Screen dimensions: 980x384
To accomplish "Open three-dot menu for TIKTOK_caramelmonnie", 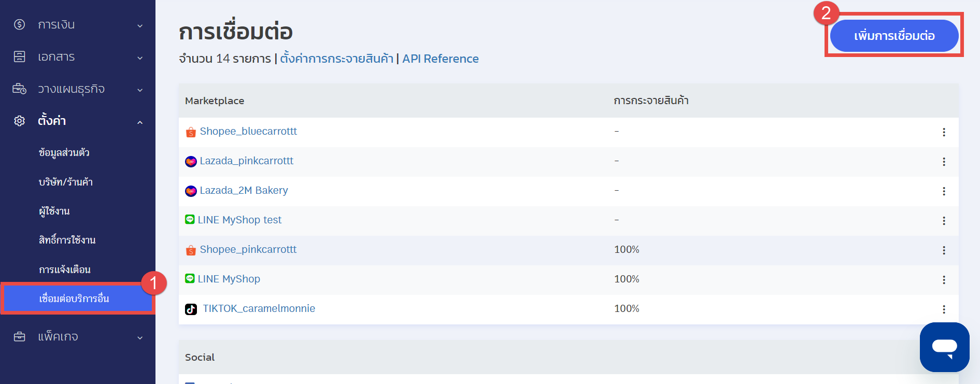I will (944, 309).
